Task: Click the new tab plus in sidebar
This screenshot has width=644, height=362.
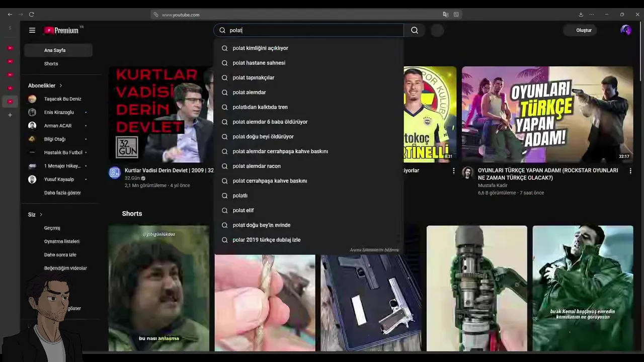Action: point(10,115)
